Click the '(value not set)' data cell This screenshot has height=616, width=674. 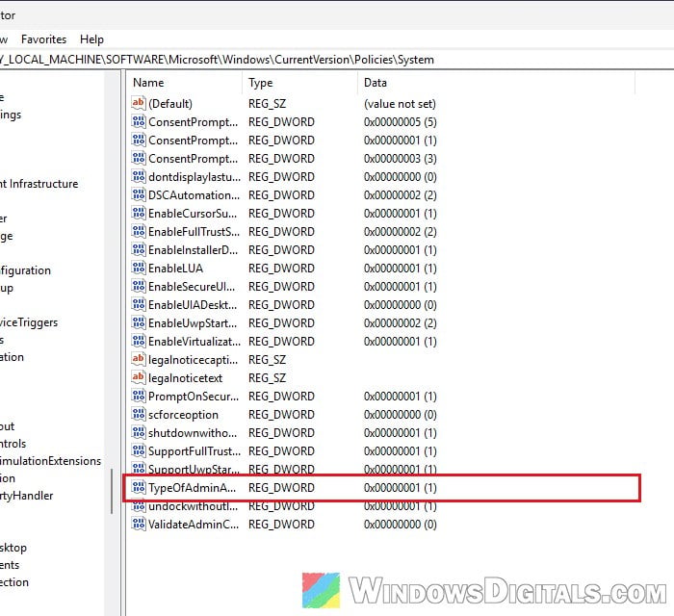400,104
